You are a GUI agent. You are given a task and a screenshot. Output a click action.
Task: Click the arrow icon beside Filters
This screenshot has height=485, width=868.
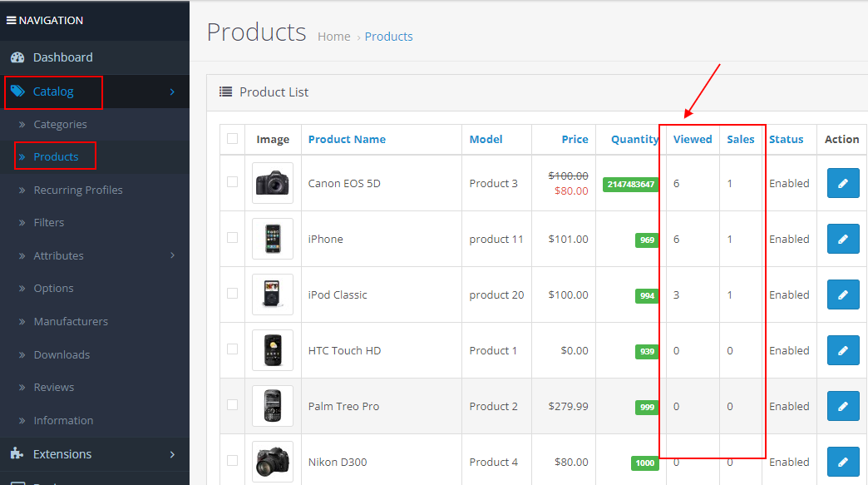pyautogui.click(x=22, y=223)
